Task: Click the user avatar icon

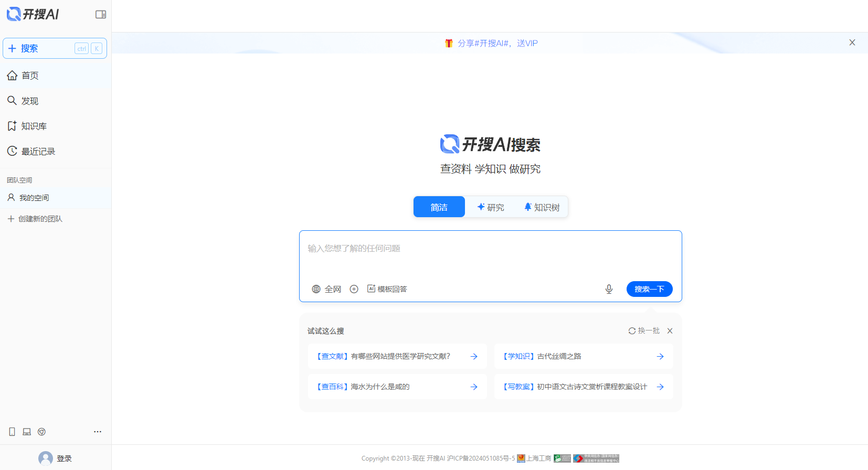Action: [46, 458]
